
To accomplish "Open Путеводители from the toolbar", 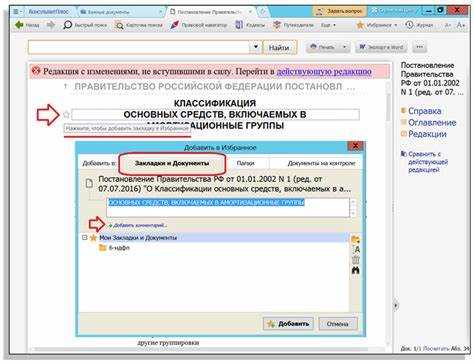I will [293, 25].
